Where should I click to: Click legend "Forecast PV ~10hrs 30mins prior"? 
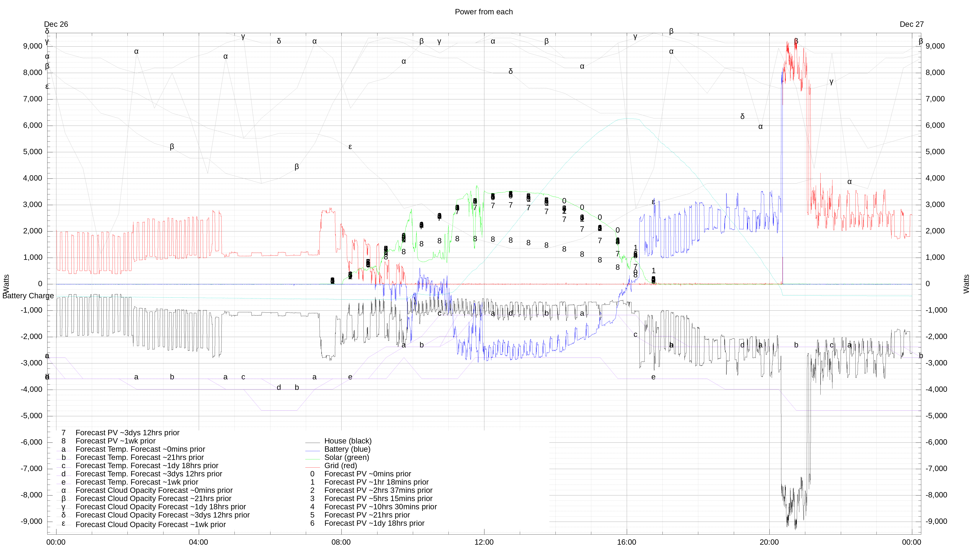pyautogui.click(x=381, y=507)
